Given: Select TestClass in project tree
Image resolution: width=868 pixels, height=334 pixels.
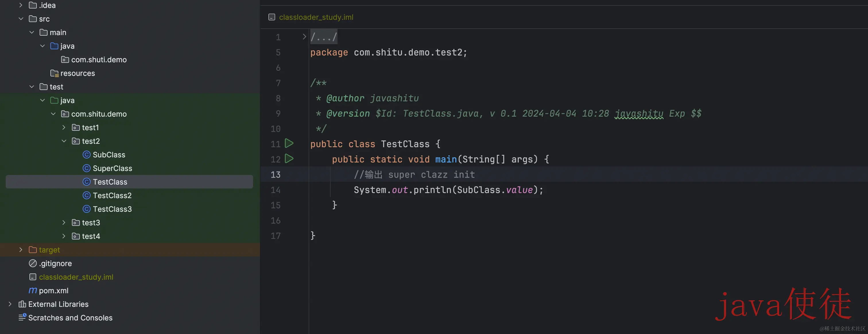Looking at the screenshot, I should point(110,182).
